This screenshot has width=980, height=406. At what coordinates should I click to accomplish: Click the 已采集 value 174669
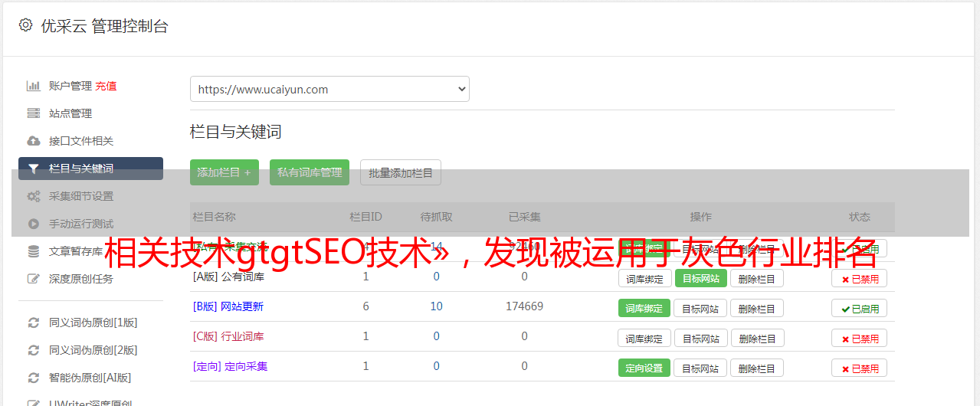(524, 306)
